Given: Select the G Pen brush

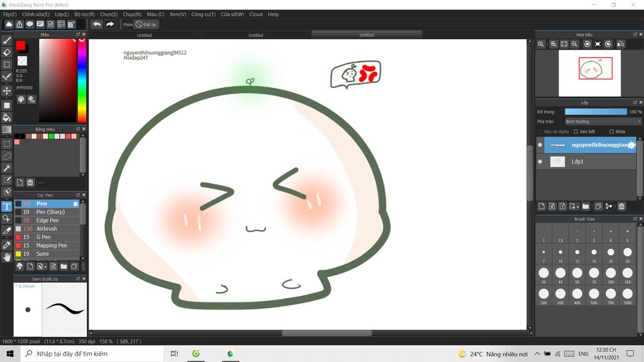Looking at the screenshot, I should [47, 237].
